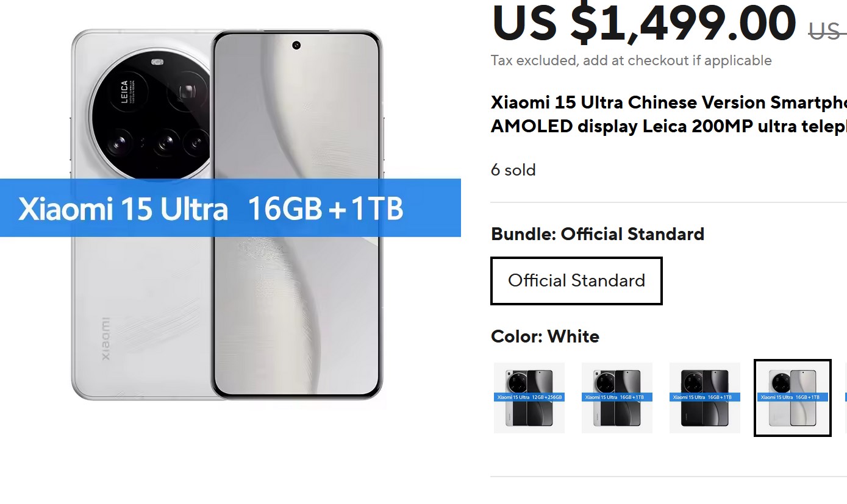
Task: Click the Color: White label
Action: tap(545, 336)
